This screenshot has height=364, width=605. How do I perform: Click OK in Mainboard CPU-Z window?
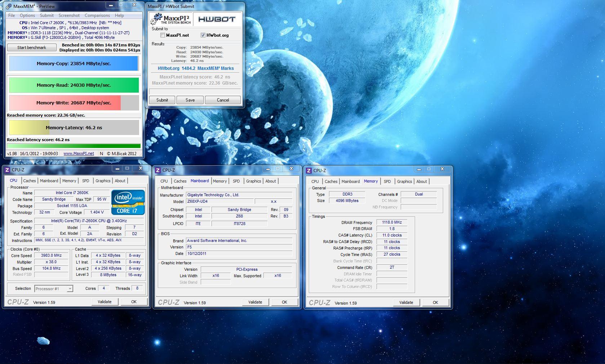point(285,302)
